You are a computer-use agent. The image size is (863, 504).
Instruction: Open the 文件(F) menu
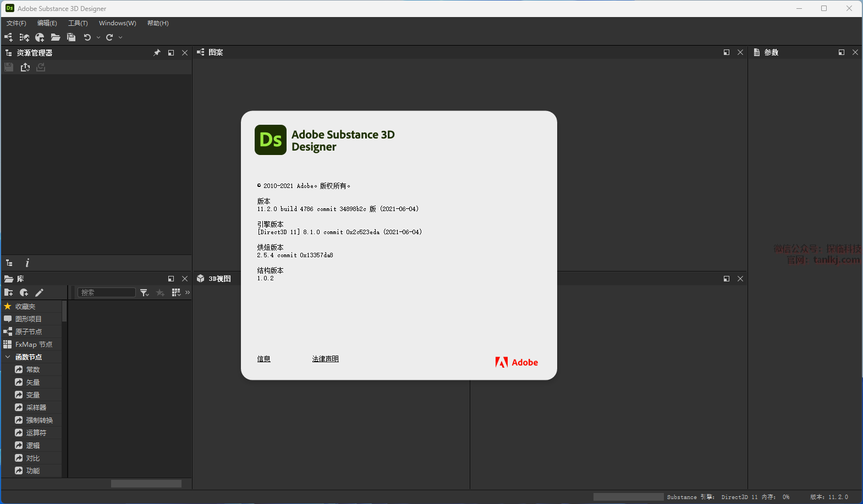point(16,23)
